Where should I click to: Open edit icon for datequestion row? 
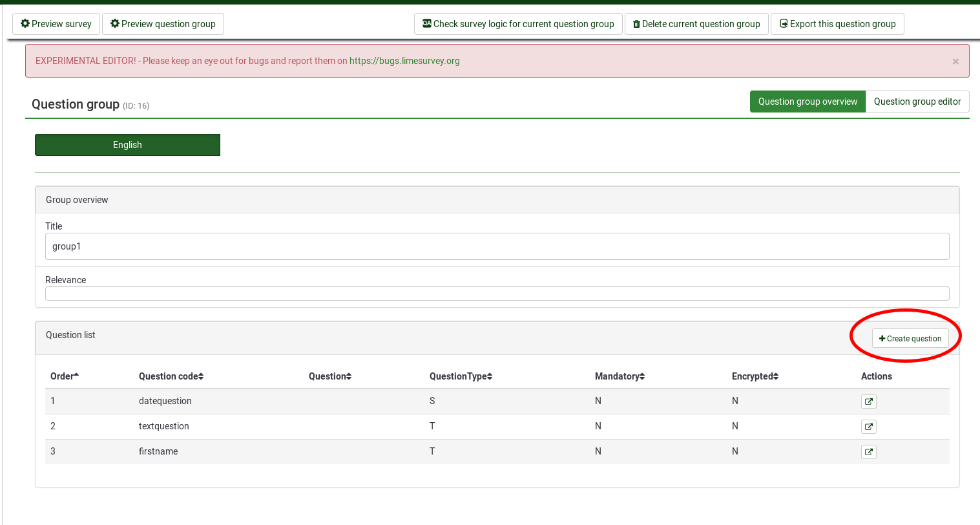869,402
